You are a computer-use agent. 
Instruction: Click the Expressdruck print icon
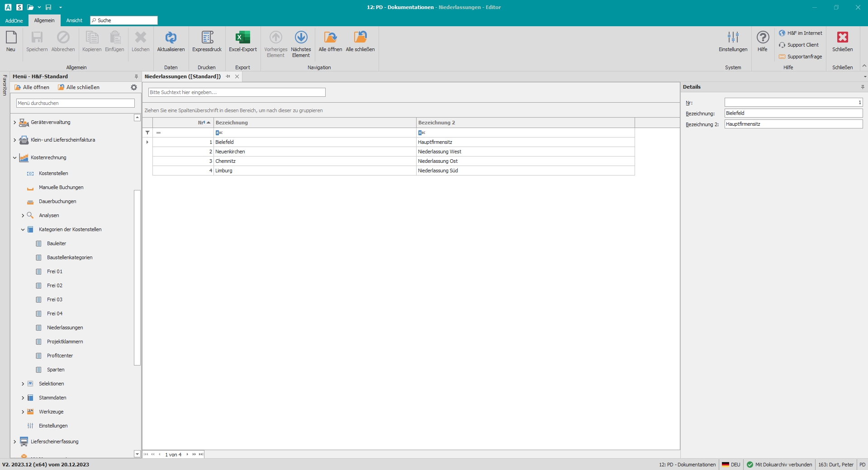pyautogui.click(x=207, y=38)
